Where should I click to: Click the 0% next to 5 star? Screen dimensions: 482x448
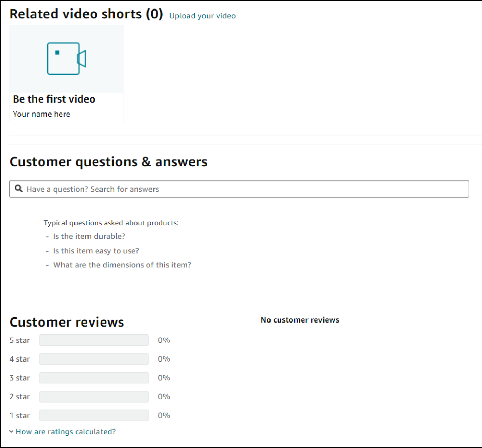[164, 340]
